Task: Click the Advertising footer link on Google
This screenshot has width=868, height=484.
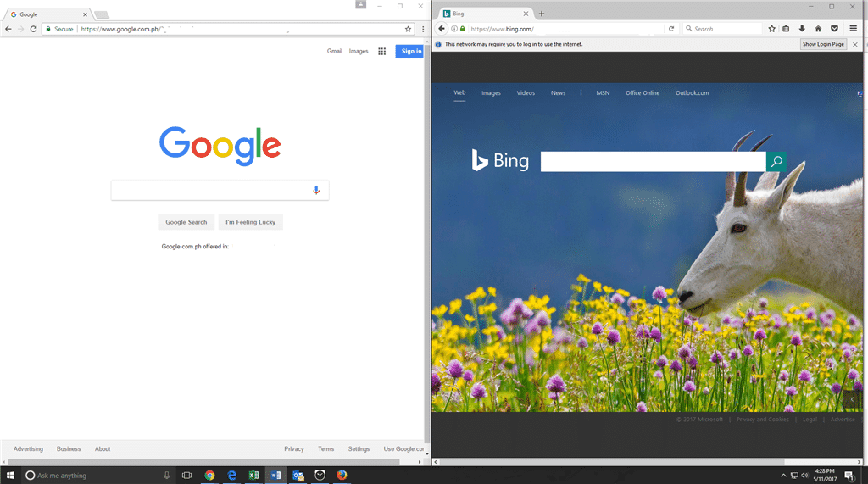Action: pos(28,449)
